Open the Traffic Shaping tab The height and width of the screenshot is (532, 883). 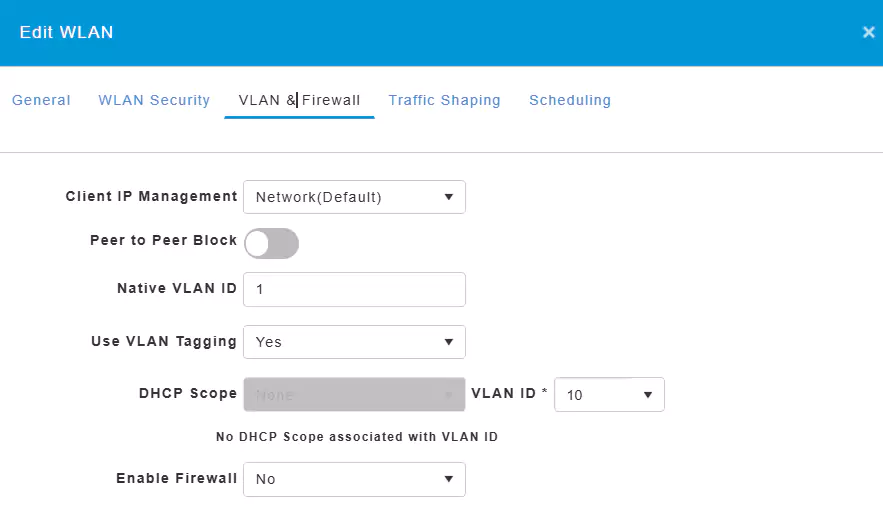(444, 100)
